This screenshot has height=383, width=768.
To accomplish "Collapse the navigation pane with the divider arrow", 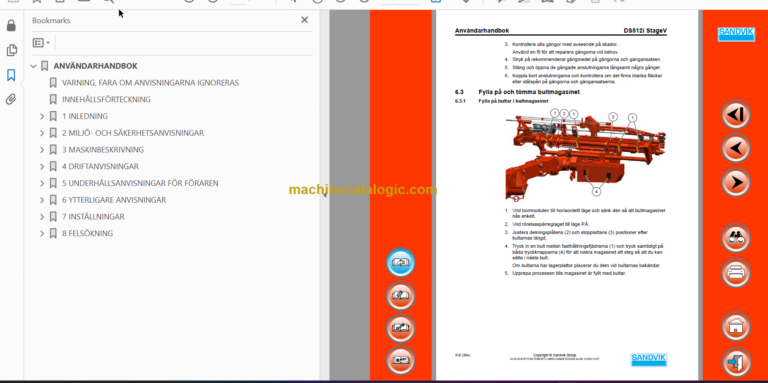I will tap(324, 194).
